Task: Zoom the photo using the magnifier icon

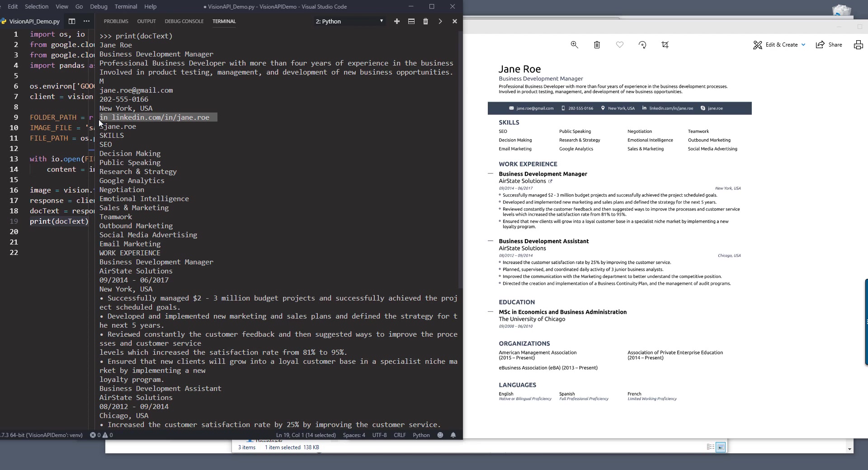Action: click(x=574, y=45)
